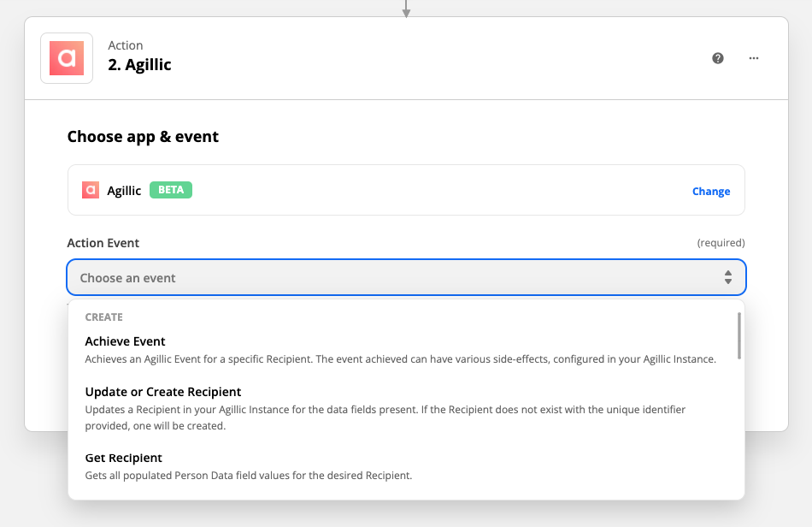
Task: Click the small Agillic icon beside BETA badge
Action: (90, 190)
